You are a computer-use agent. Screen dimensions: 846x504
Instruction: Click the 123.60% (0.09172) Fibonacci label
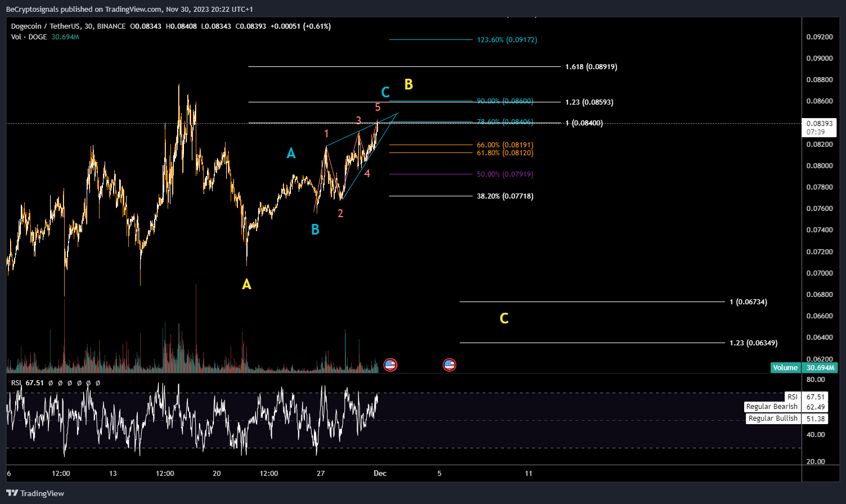coord(507,40)
